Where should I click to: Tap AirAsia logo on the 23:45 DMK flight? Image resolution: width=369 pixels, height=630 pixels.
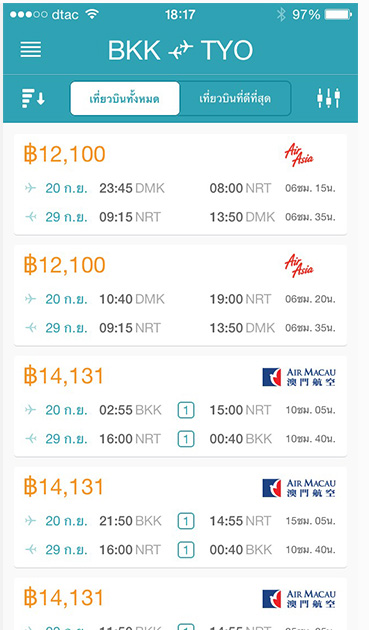(x=299, y=155)
